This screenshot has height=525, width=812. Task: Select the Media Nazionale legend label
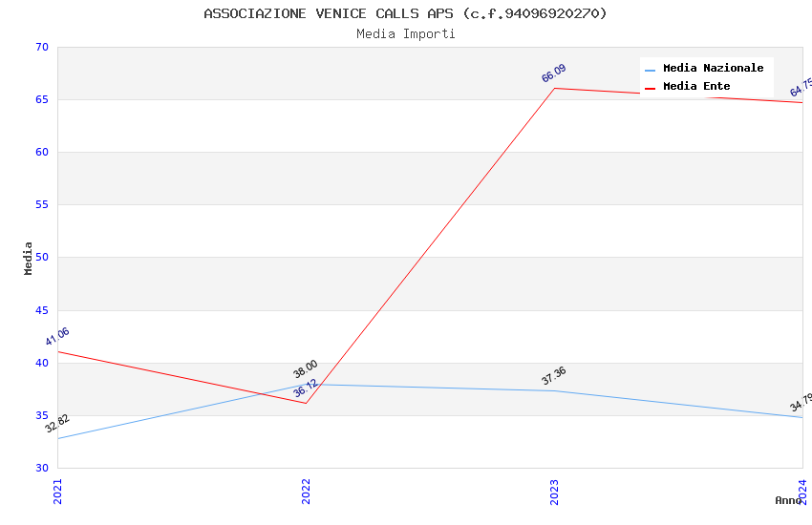point(713,69)
